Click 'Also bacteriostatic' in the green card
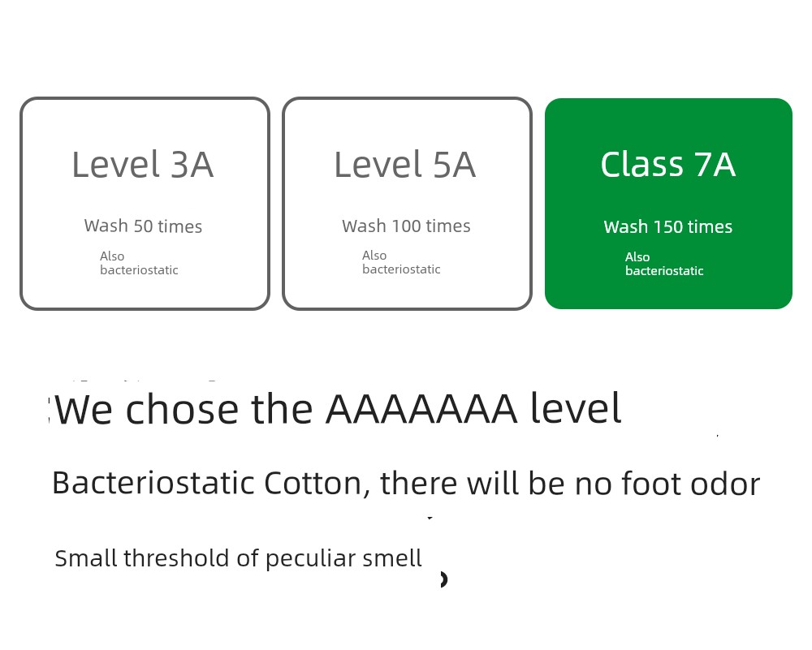Viewport: 812px width, 650px height. [664, 264]
